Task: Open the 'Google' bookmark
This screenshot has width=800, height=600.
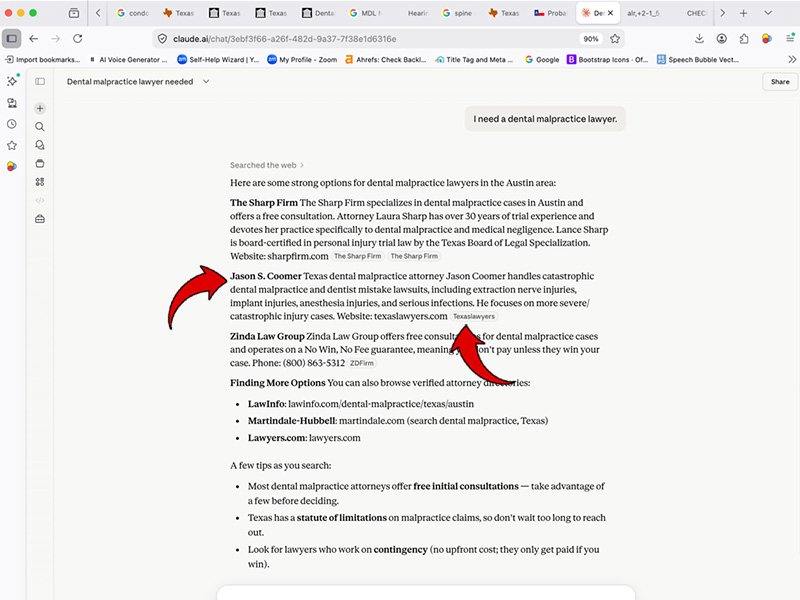Action: [542, 60]
